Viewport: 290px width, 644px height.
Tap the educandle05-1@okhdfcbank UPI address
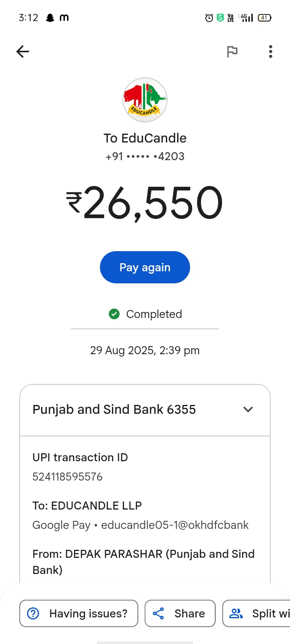pyautogui.click(x=175, y=525)
